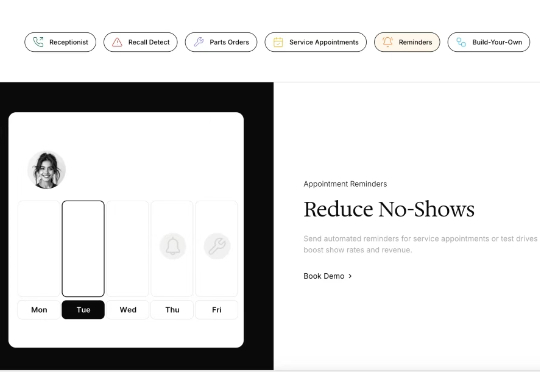Image resolution: width=540 pixels, height=372 pixels.
Task: Click the bell icon in the Reminders pill
Action: click(x=387, y=42)
